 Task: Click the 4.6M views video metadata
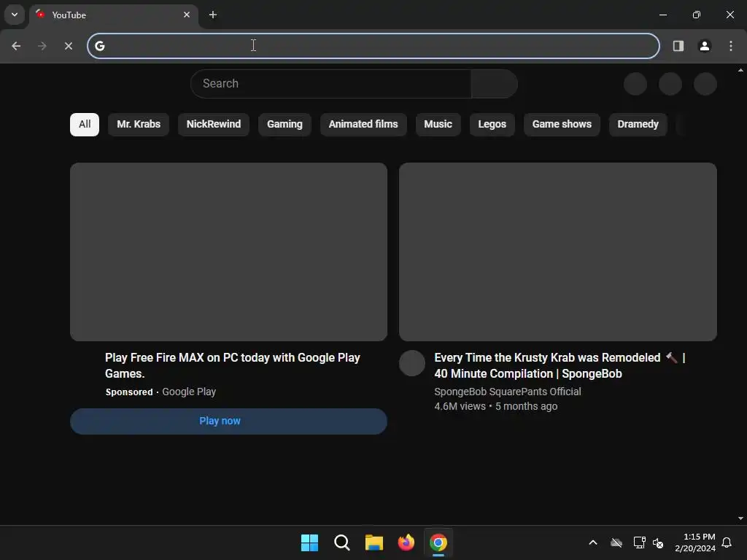pos(460,406)
